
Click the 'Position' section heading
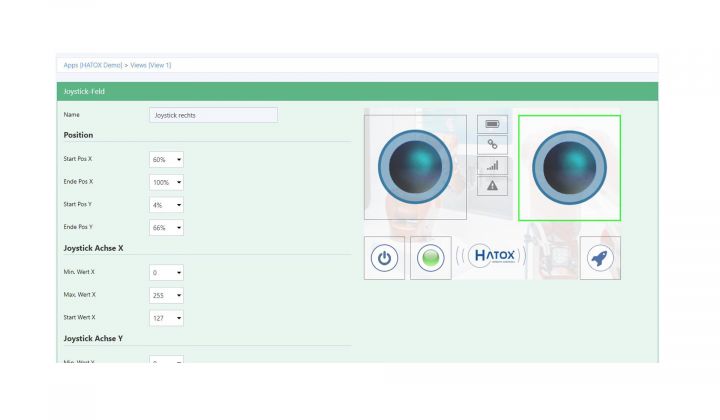point(78,135)
